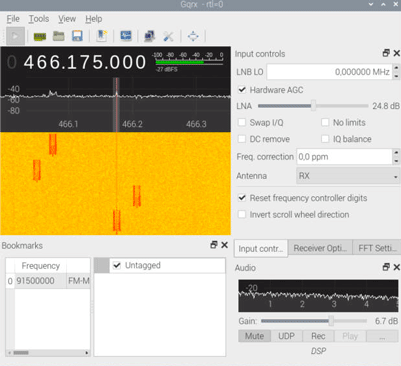The height and width of the screenshot is (366, 401).
Task: Close the Input controls panel
Action: click(x=396, y=53)
